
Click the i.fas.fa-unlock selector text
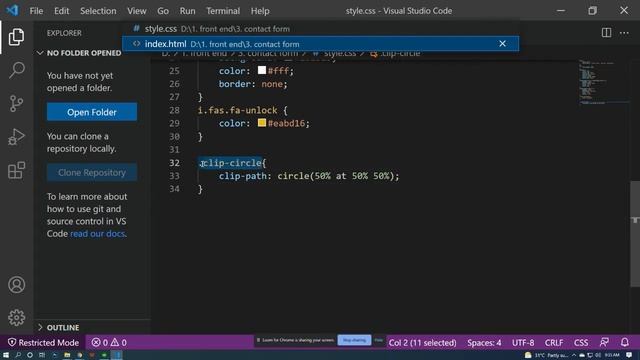tap(237, 110)
